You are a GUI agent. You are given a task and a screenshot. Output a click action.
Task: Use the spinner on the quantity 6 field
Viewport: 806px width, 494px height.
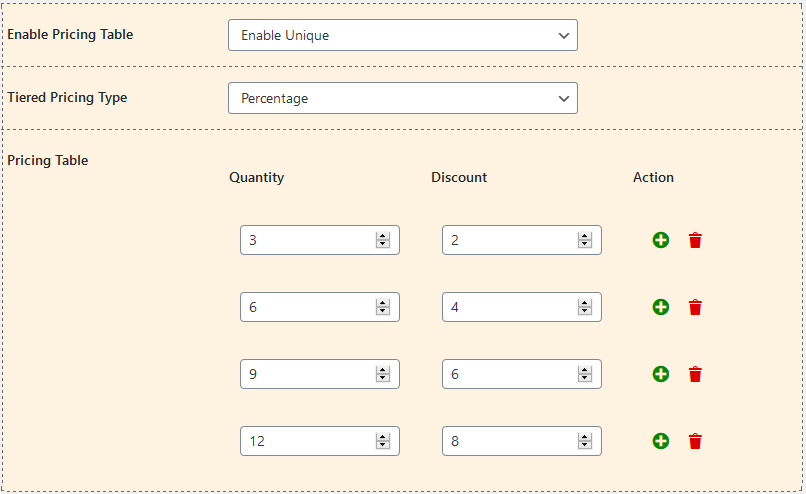[383, 307]
